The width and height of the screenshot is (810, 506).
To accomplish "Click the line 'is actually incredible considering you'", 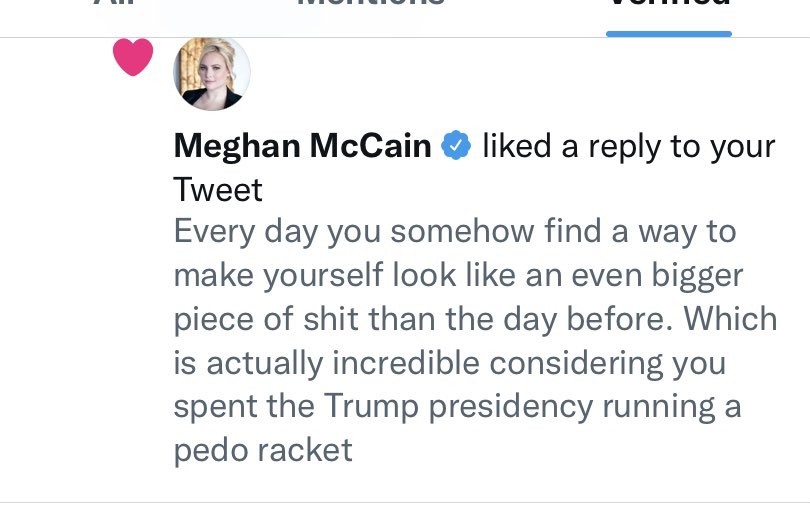I will coord(449,363).
